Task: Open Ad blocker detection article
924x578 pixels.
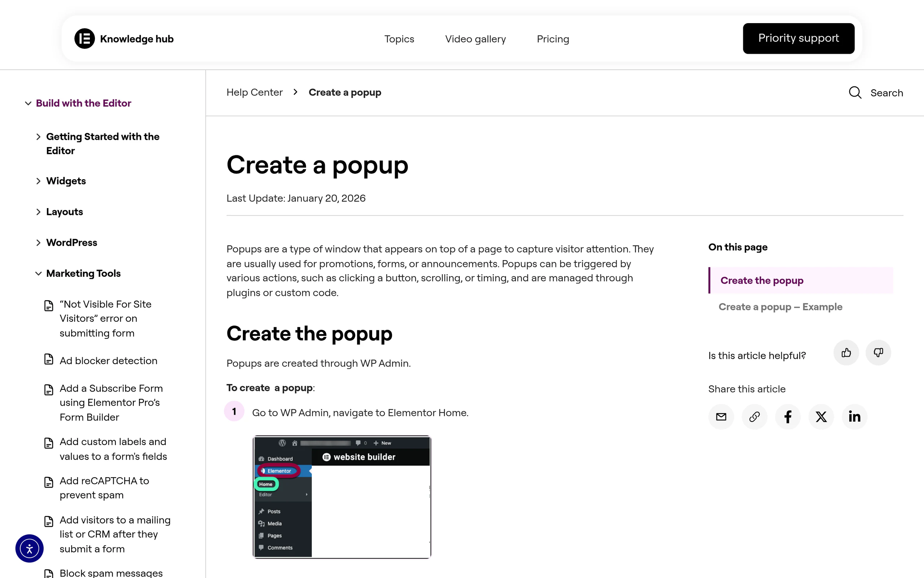Action: (x=108, y=361)
